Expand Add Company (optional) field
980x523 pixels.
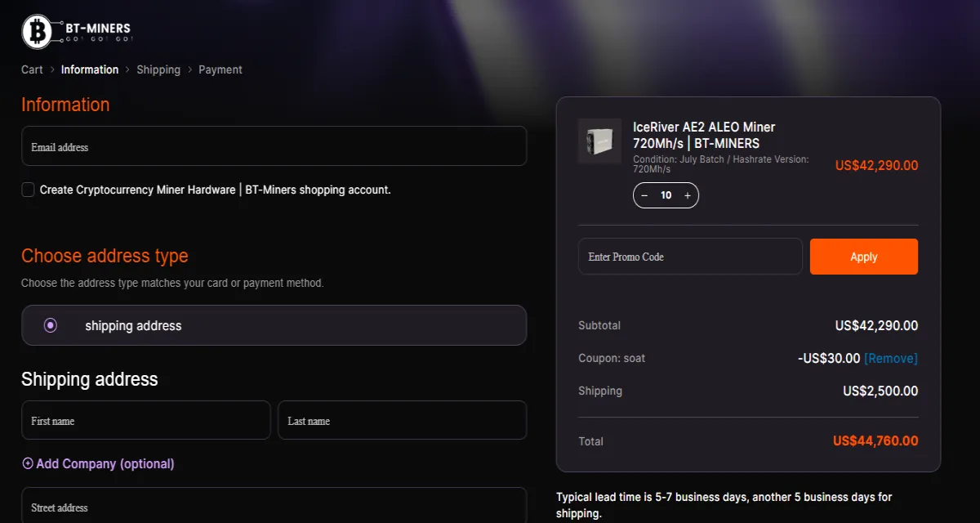pyautogui.click(x=105, y=463)
